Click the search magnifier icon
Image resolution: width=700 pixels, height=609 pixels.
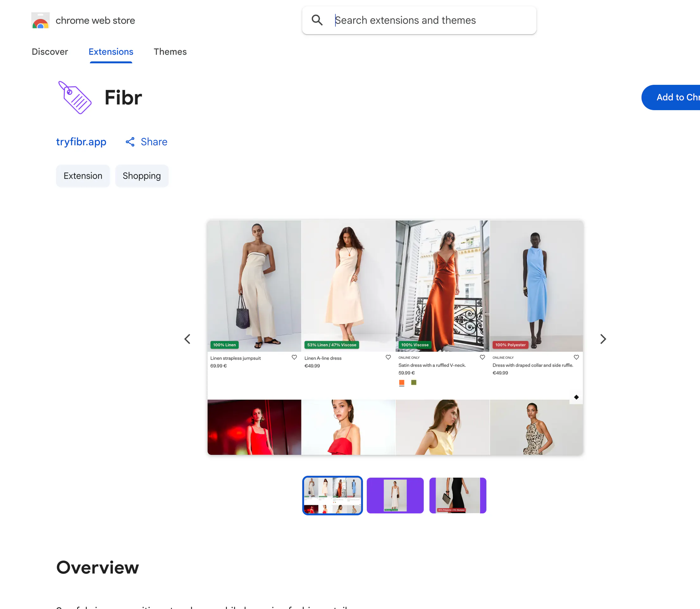click(x=317, y=20)
